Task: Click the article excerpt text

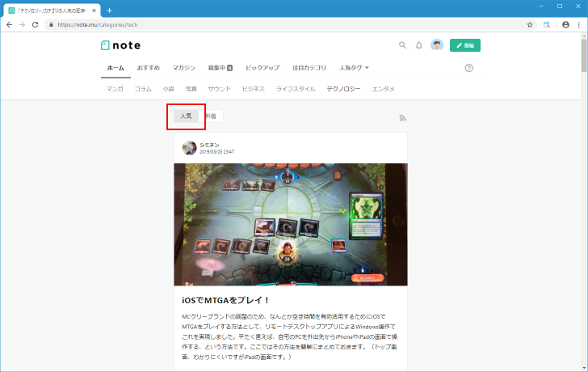Action: click(x=289, y=336)
